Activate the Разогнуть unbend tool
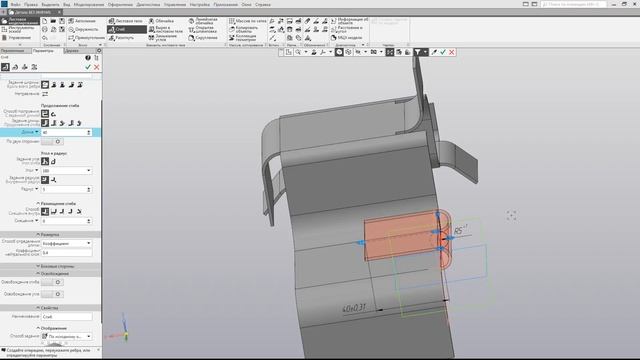 [122, 38]
